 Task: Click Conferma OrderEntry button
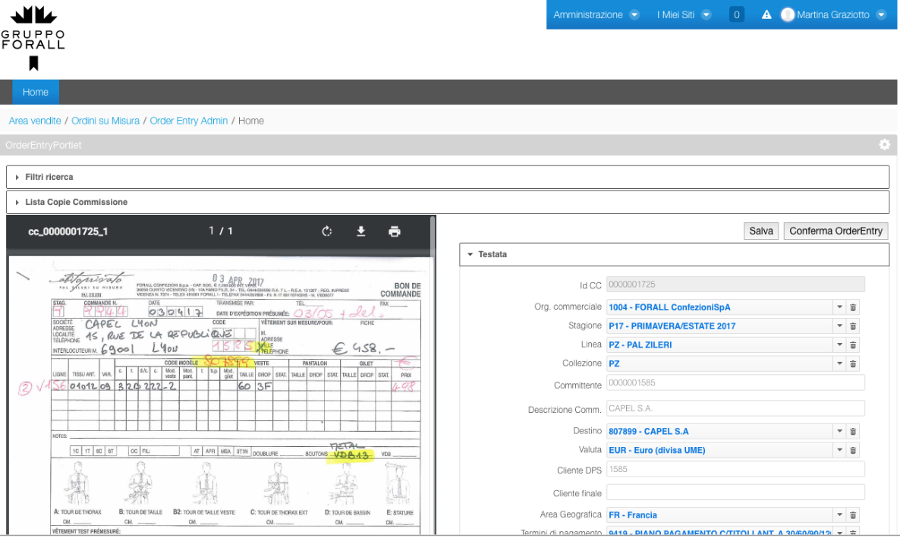click(836, 231)
